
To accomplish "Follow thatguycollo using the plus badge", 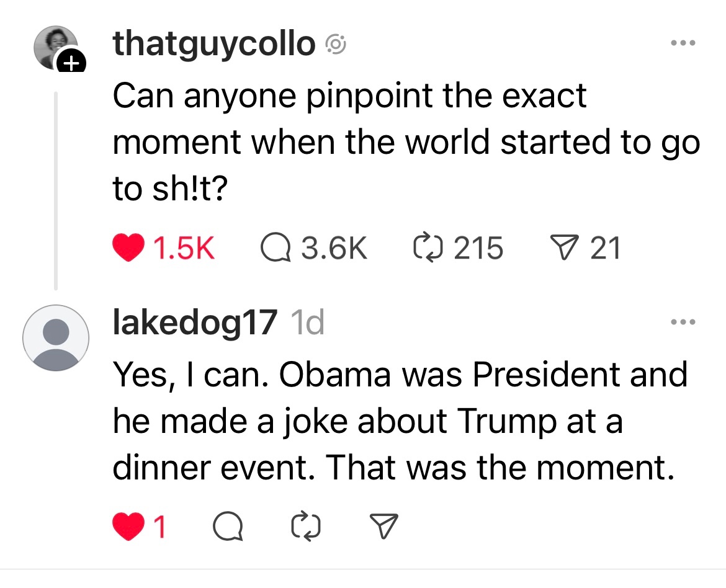I will tap(72, 61).
